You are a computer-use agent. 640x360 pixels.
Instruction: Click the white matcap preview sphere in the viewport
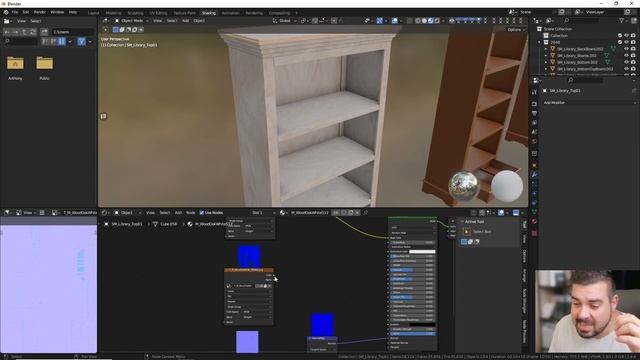pos(507,186)
